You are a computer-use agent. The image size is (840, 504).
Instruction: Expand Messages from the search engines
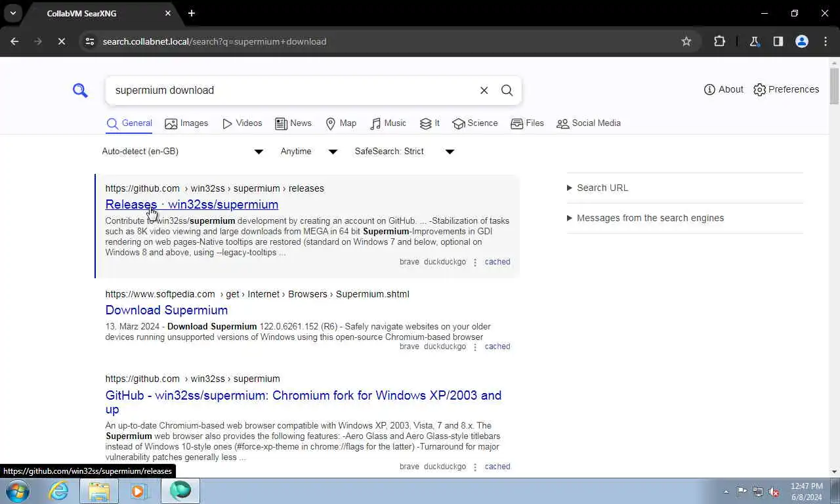click(646, 218)
